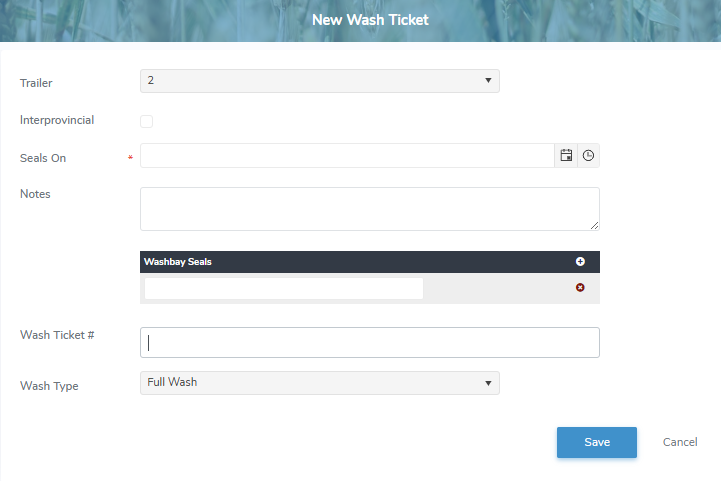Click the Wash Ticket # label
The height and width of the screenshot is (481, 721).
pyautogui.click(x=57, y=334)
